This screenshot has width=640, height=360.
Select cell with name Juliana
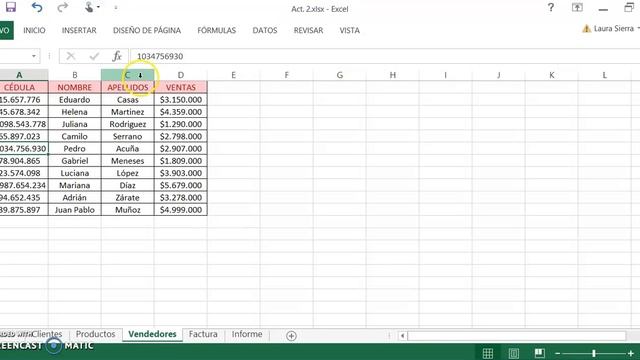tap(75, 124)
